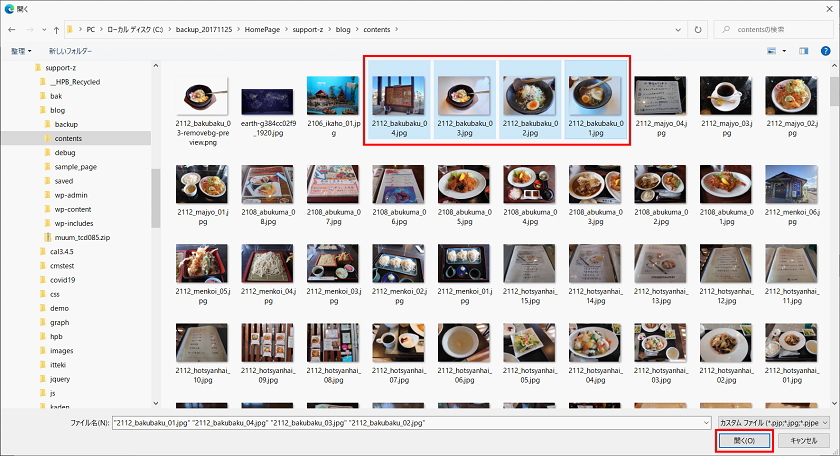Viewport: 840px width, 456px height.
Task: Click 新しいフォルダー (New folder)
Action: [70, 50]
